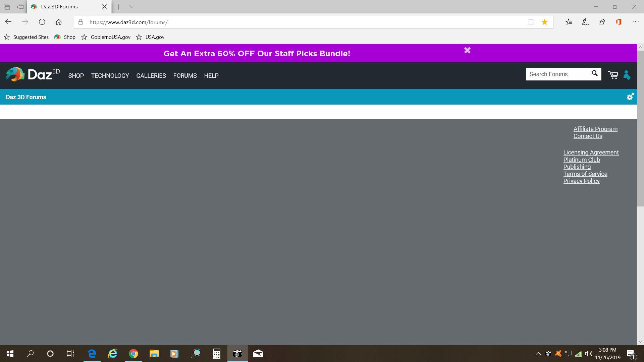Dismiss the Staff Picks promo banner
Screen dimensions: 644x362
(467, 50)
